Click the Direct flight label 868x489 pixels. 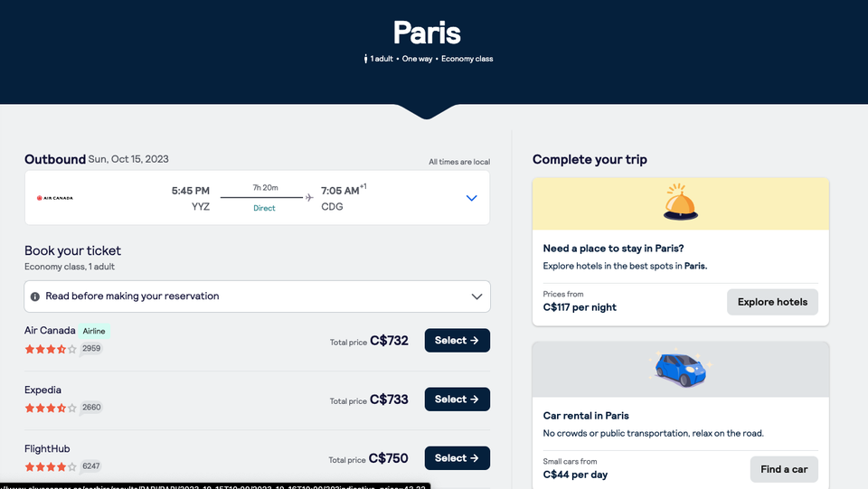pos(264,208)
